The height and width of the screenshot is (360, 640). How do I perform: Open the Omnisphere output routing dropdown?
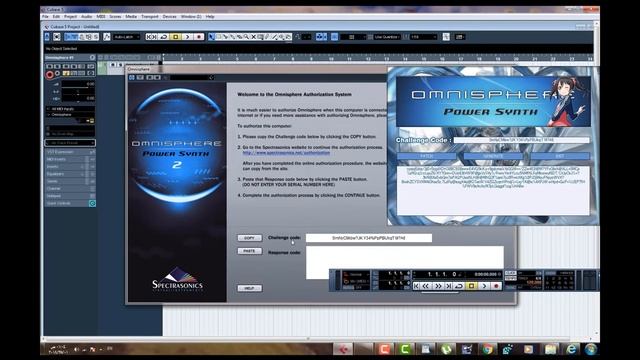[70, 115]
